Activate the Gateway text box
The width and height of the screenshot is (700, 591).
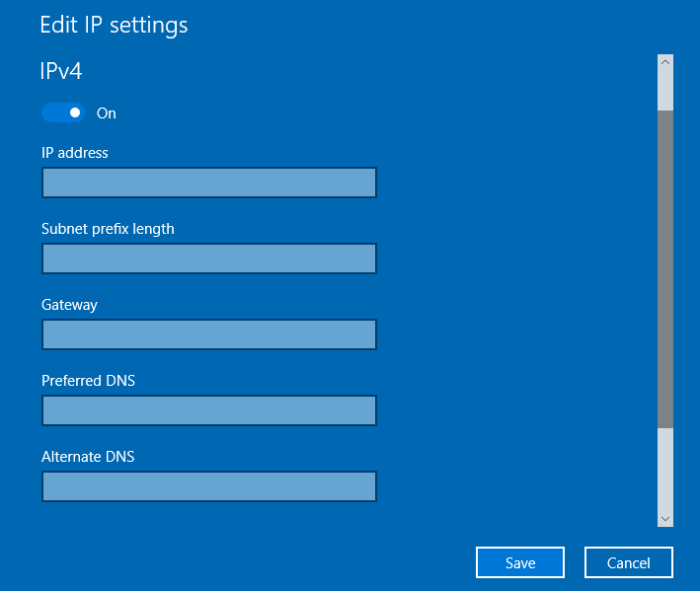coord(209,334)
